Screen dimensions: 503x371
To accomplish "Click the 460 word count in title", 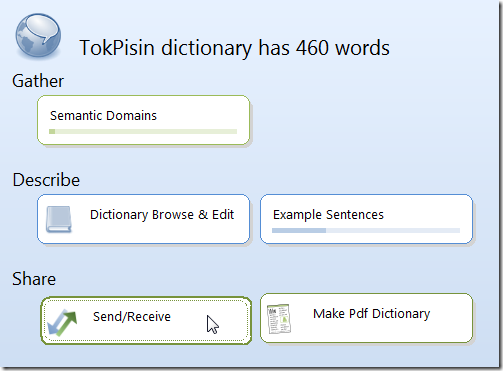I will pos(312,48).
